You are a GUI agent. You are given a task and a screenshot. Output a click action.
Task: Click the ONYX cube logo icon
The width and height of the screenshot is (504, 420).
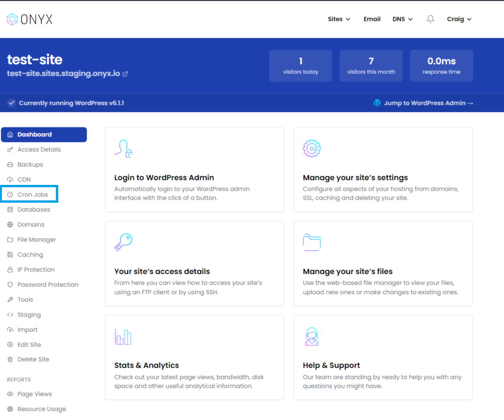(x=12, y=19)
